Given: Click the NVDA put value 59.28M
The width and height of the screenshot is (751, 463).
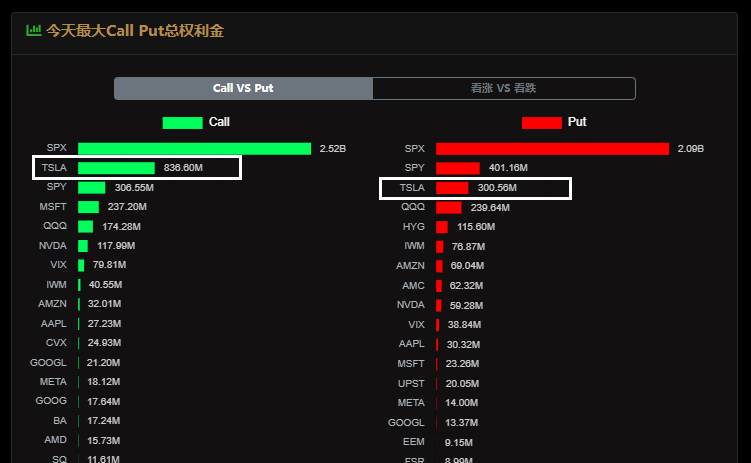Looking at the screenshot, I should [x=466, y=305].
